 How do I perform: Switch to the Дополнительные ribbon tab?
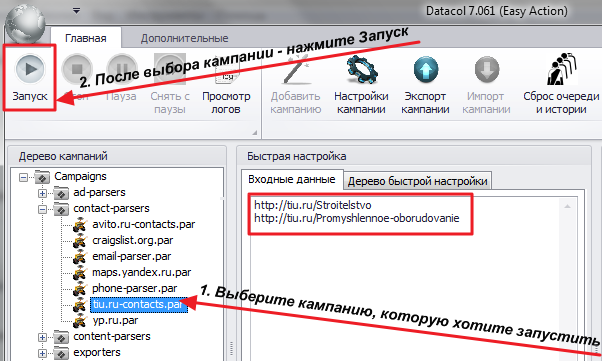coord(184,38)
